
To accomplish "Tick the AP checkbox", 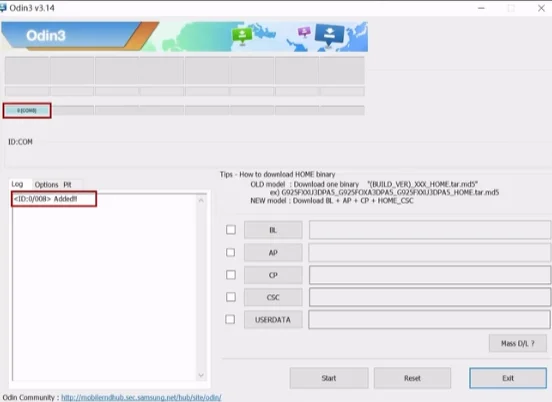I will point(231,252).
